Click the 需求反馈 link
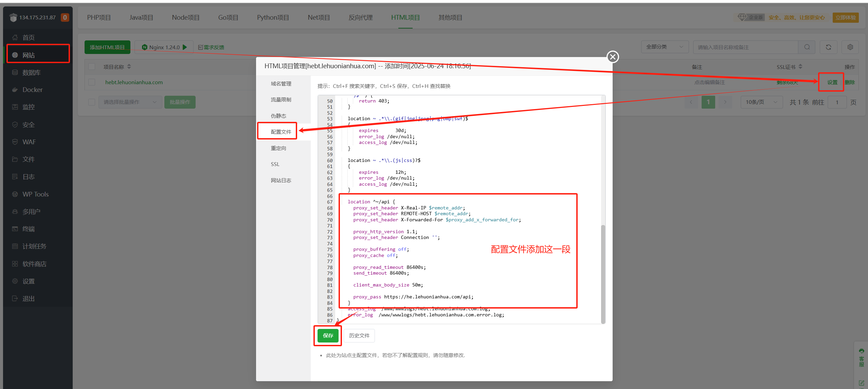Viewport: 868px width, 389px height. coord(211,47)
